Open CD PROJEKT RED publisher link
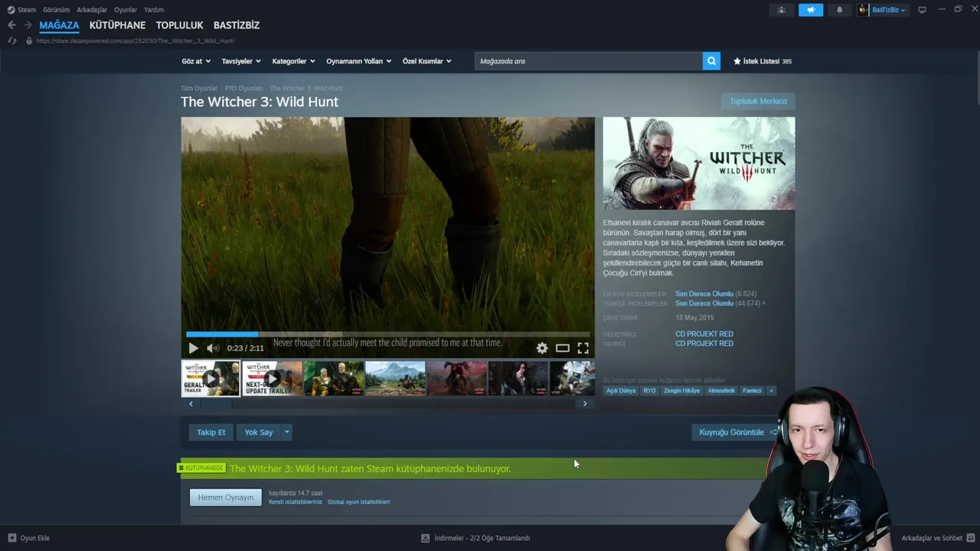Image resolution: width=980 pixels, height=551 pixels. pyautogui.click(x=704, y=344)
